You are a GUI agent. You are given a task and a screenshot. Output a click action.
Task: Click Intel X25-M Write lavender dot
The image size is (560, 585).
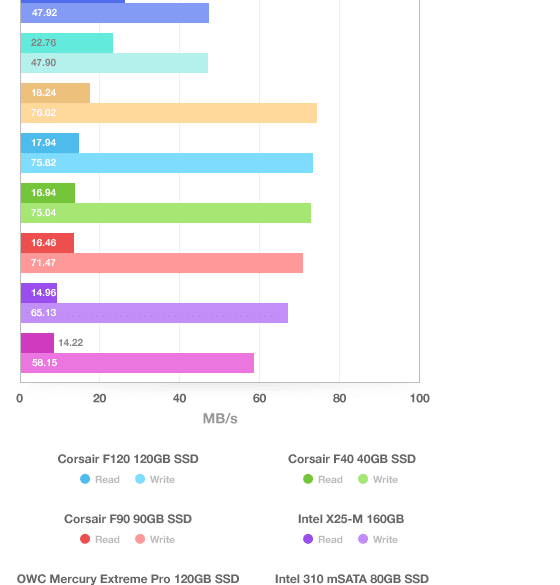(363, 539)
